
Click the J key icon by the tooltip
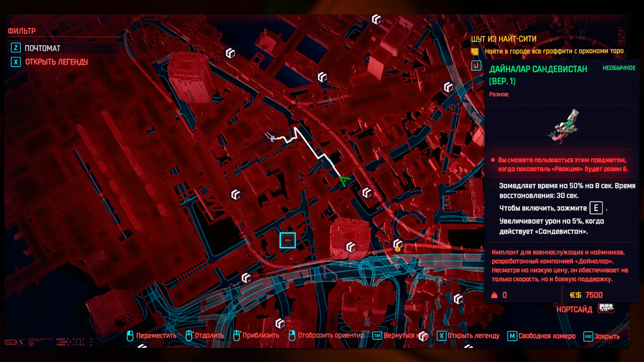click(x=476, y=66)
